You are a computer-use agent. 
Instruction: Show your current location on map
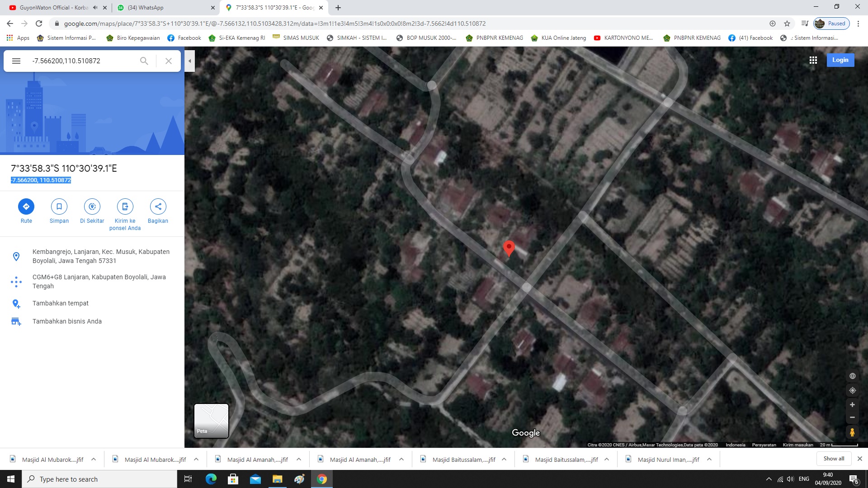click(852, 390)
